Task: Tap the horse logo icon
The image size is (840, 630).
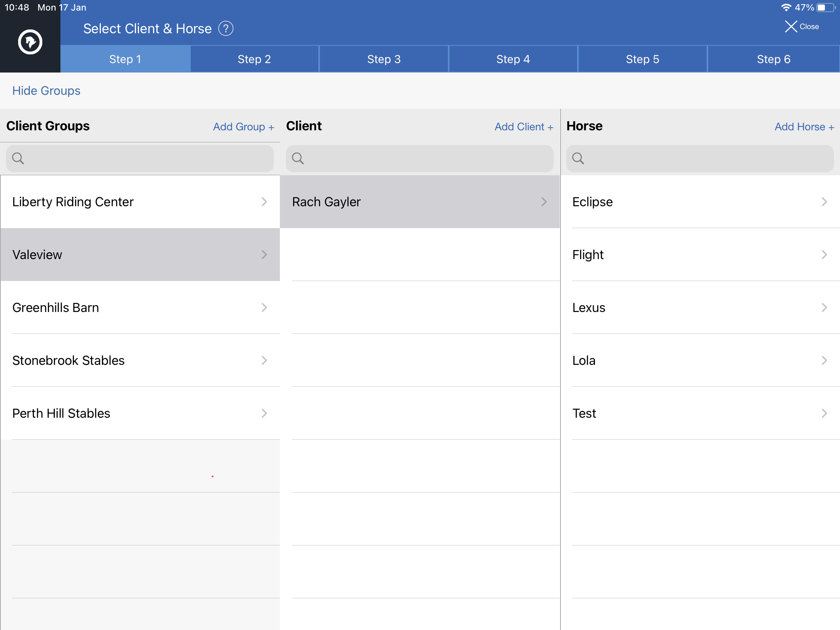Action: (30, 42)
